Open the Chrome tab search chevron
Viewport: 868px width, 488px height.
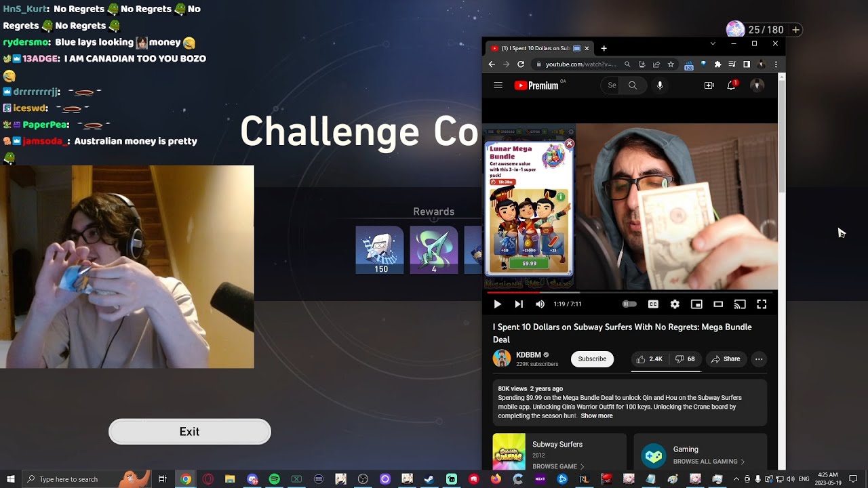click(713, 43)
